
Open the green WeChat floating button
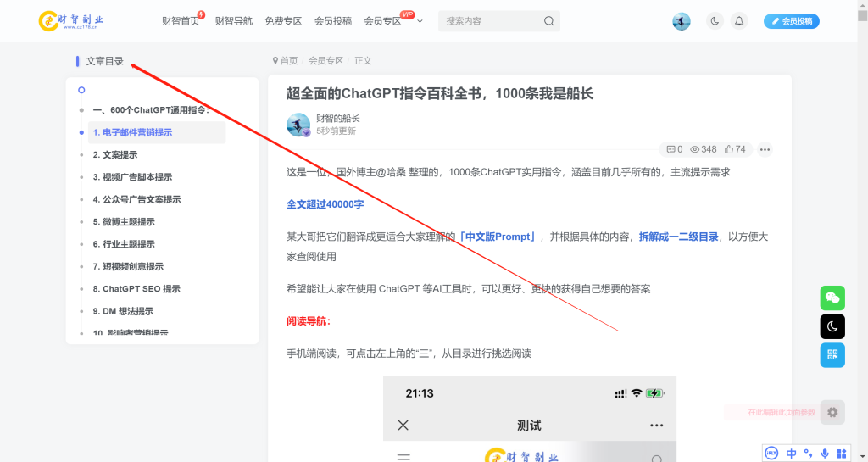(x=832, y=298)
